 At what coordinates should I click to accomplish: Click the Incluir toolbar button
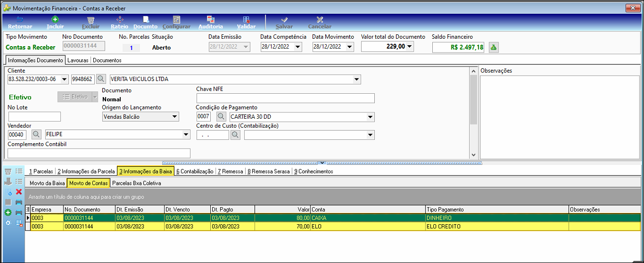tap(55, 23)
